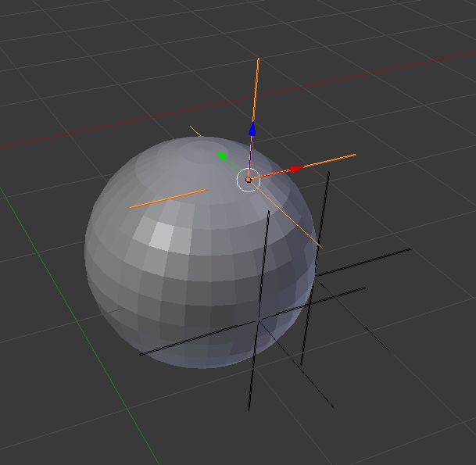Click the white circle at manipulator center
This screenshot has width=476, height=465.
[249, 180]
